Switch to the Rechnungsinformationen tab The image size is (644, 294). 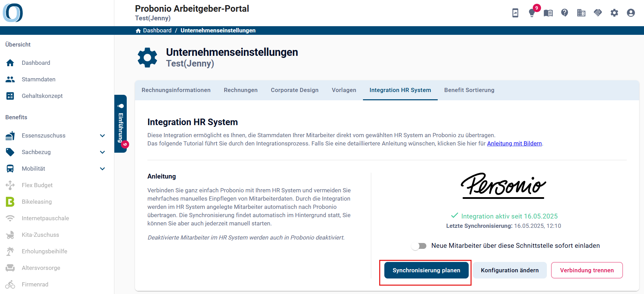point(176,90)
